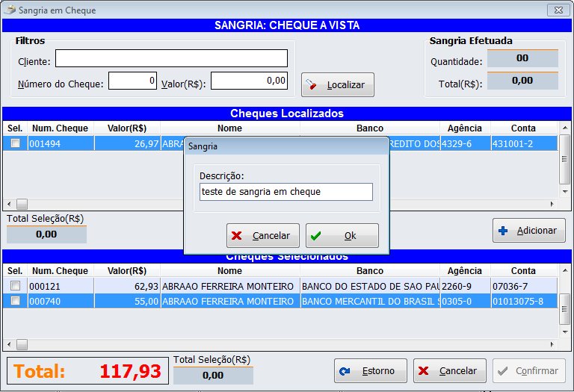
Task: Sort located cheques by Banco column header
Action: [x=369, y=128]
